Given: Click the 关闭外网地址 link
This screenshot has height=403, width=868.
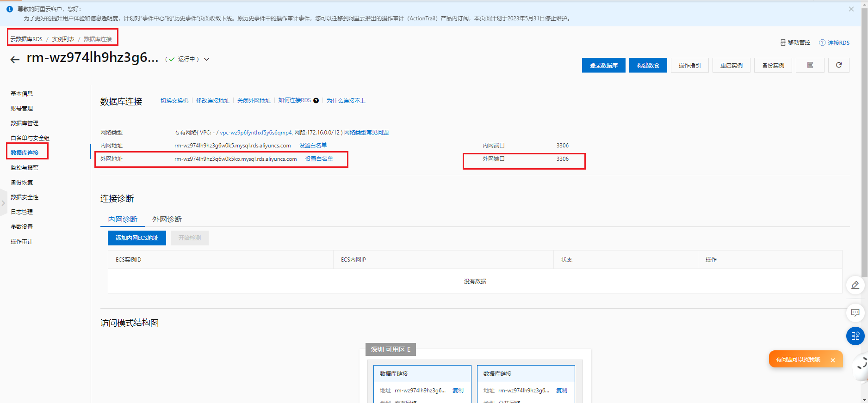Looking at the screenshot, I should 254,100.
